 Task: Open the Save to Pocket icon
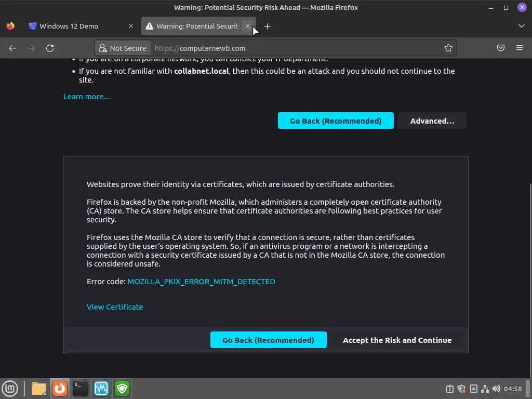[x=501, y=48]
